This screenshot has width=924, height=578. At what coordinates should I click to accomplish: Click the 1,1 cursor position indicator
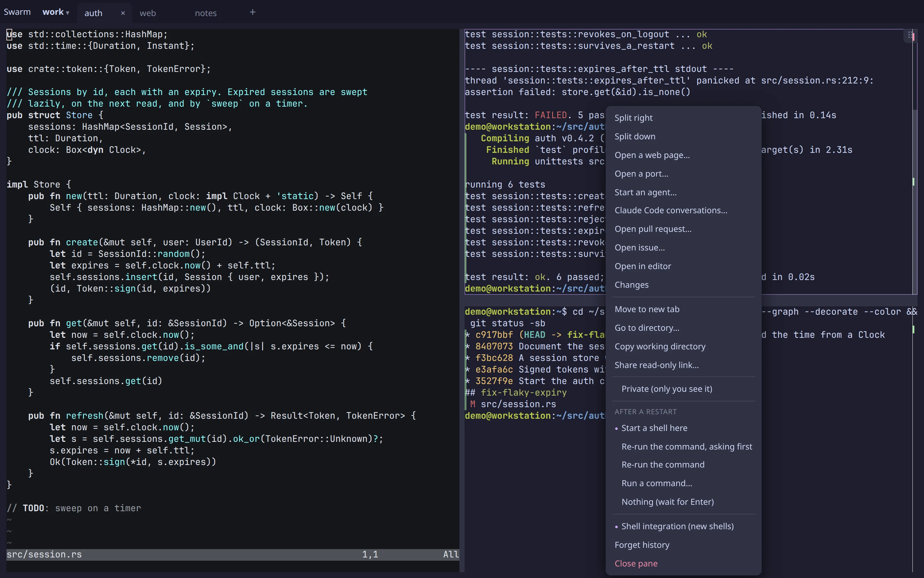tap(370, 555)
